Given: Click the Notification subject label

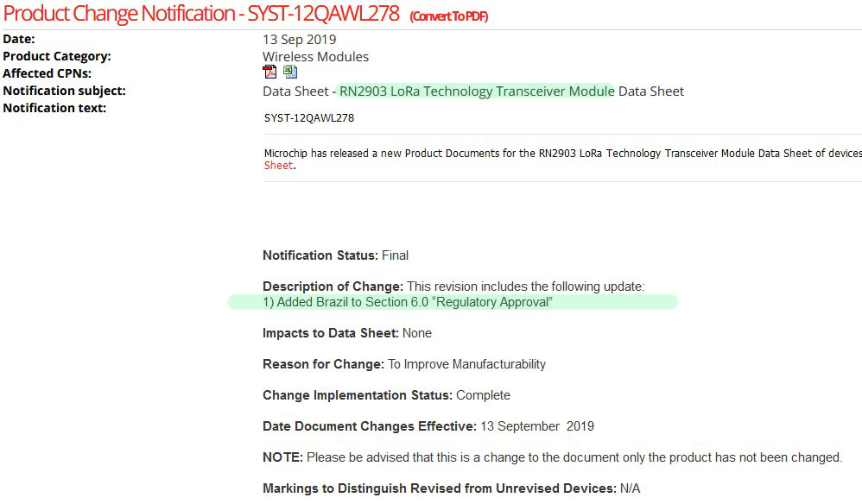Looking at the screenshot, I should [64, 91].
